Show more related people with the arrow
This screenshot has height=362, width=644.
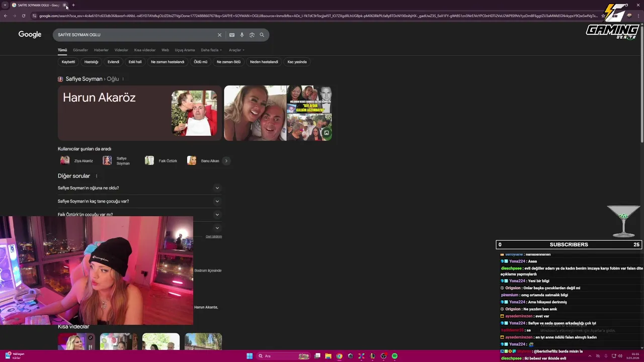[226, 161]
